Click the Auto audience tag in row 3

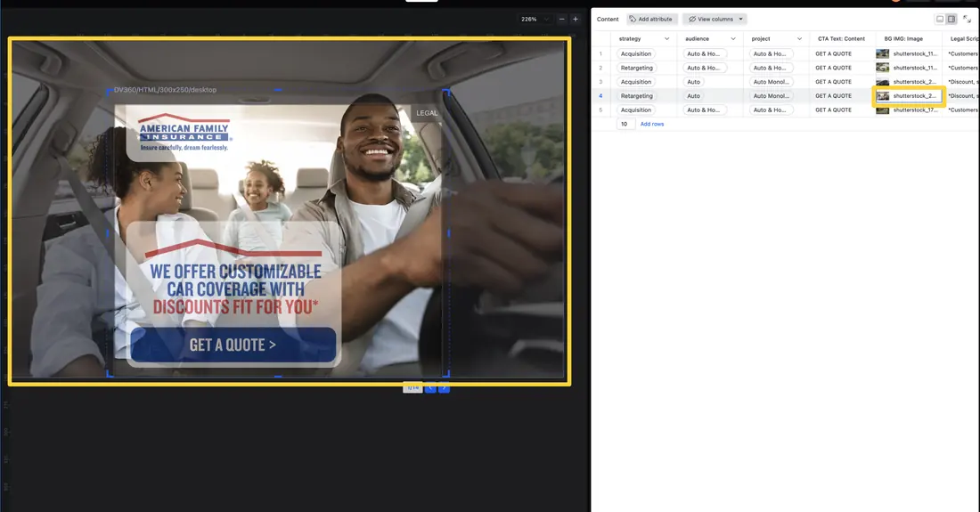coord(694,82)
